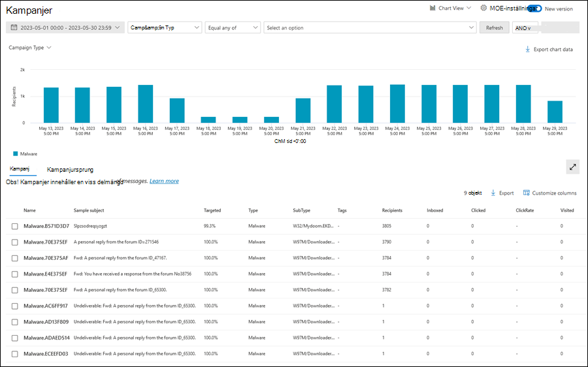Tick the Malware.ECEEFD03 checkbox
Image resolution: width=588 pixels, height=367 pixels.
[14, 354]
